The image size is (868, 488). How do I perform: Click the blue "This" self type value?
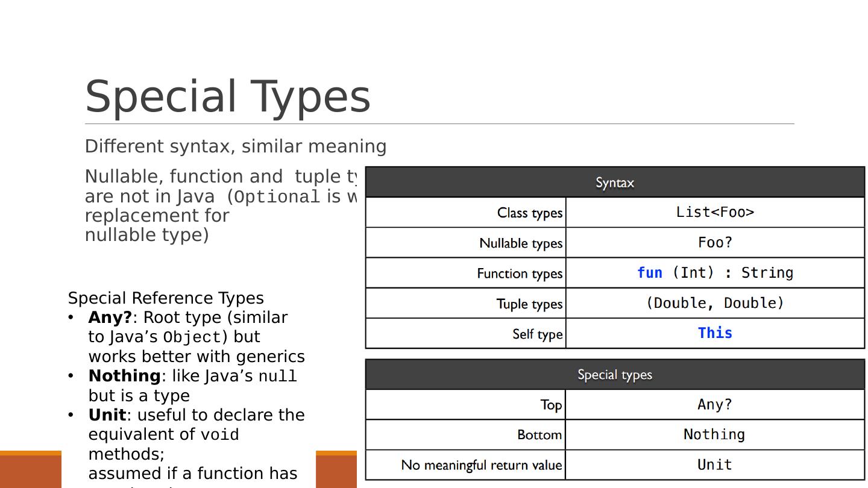point(715,333)
